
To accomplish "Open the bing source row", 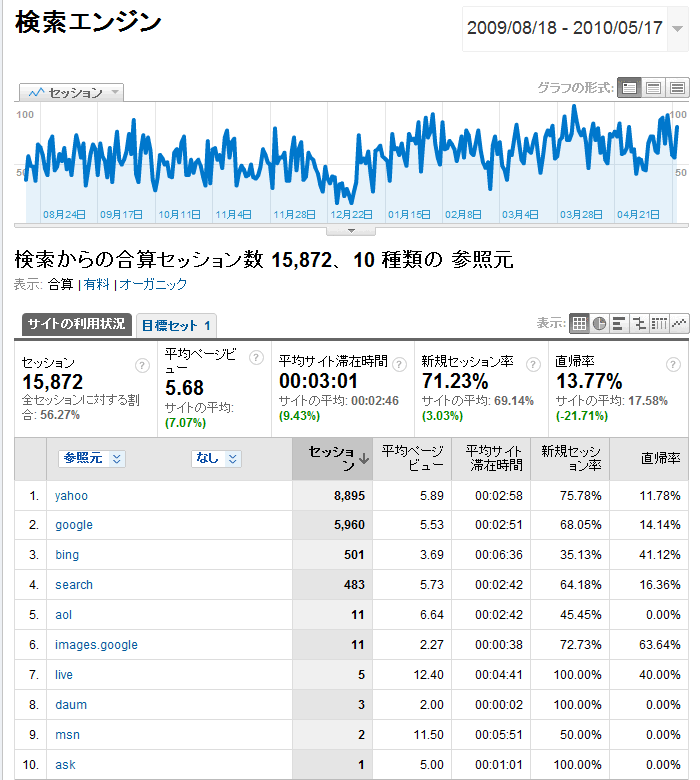I will coord(67,555).
